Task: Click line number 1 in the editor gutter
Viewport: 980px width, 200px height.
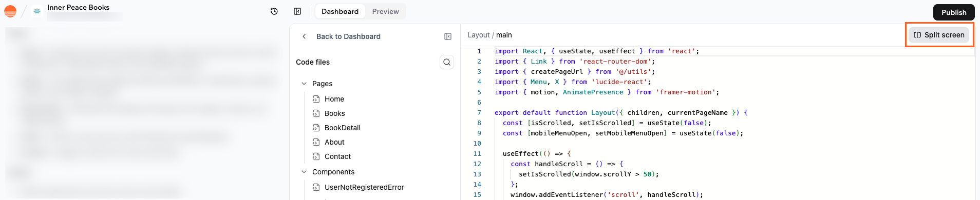Action: (479, 51)
